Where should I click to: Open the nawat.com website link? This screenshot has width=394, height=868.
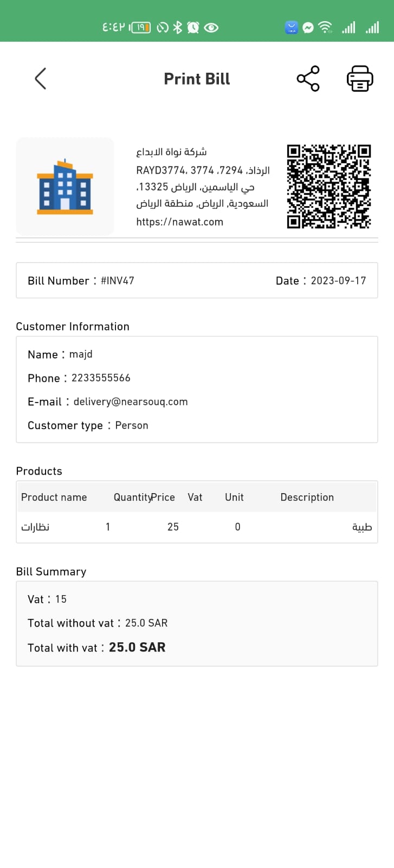click(179, 222)
